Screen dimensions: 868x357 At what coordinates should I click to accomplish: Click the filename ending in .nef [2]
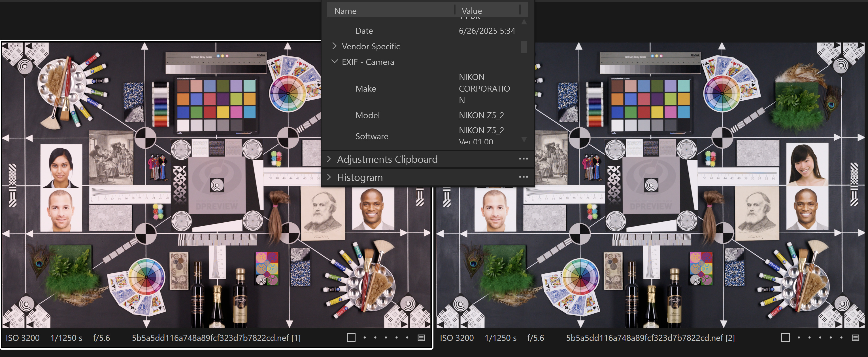(650, 337)
